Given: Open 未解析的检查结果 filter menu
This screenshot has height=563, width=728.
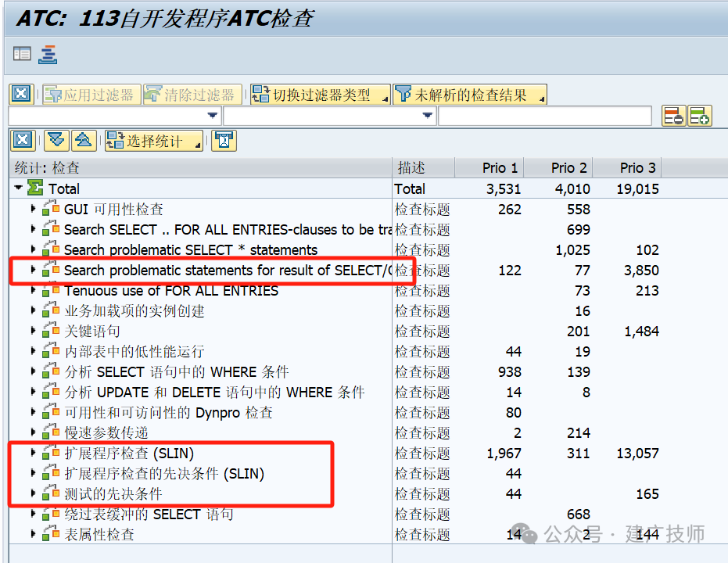Looking at the screenshot, I should pyautogui.click(x=469, y=95).
